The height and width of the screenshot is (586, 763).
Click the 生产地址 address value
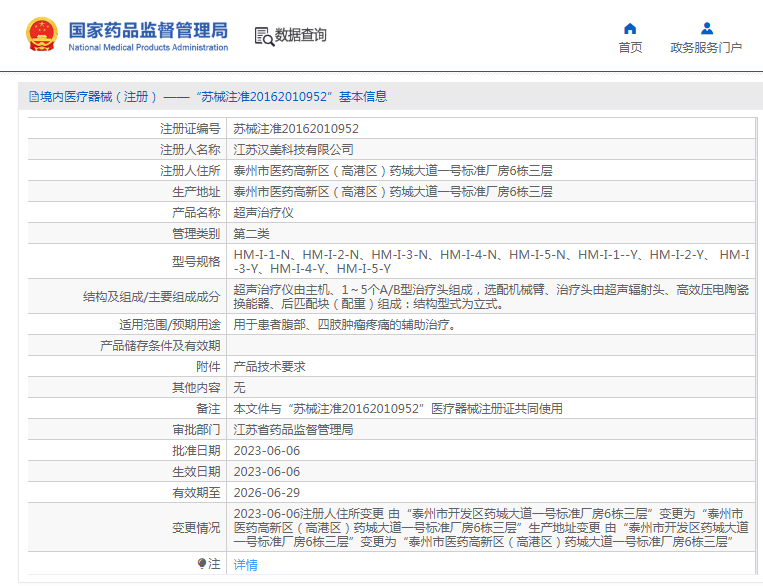[x=393, y=191]
